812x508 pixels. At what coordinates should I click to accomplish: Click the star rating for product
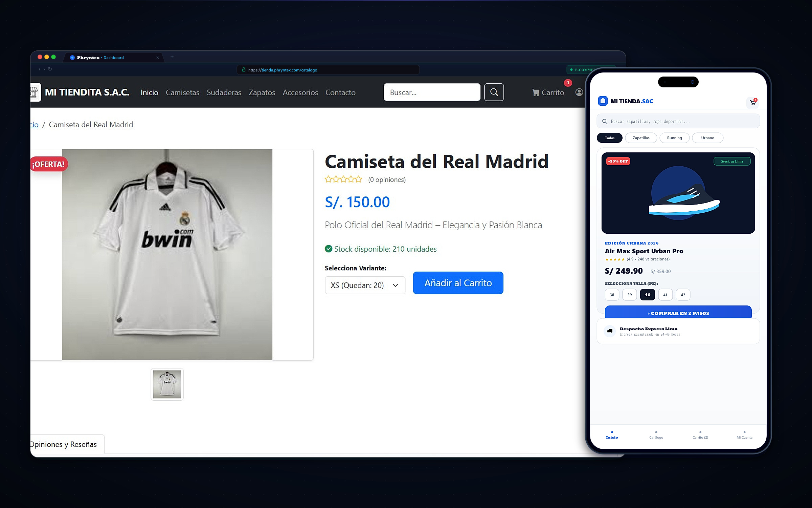343,179
